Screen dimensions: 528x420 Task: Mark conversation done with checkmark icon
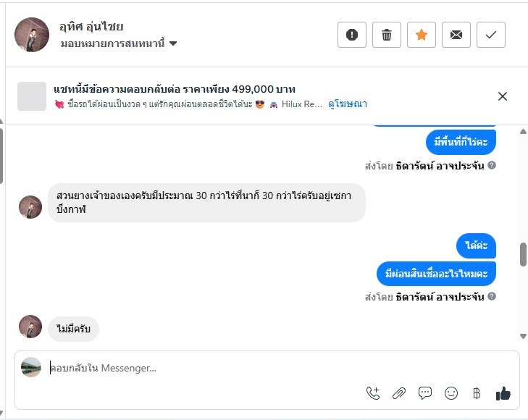[x=491, y=35]
